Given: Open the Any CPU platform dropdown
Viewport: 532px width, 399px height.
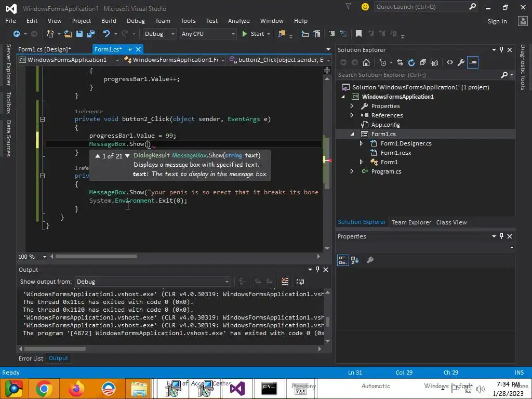Looking at the screenshot, I should (208, 34).
